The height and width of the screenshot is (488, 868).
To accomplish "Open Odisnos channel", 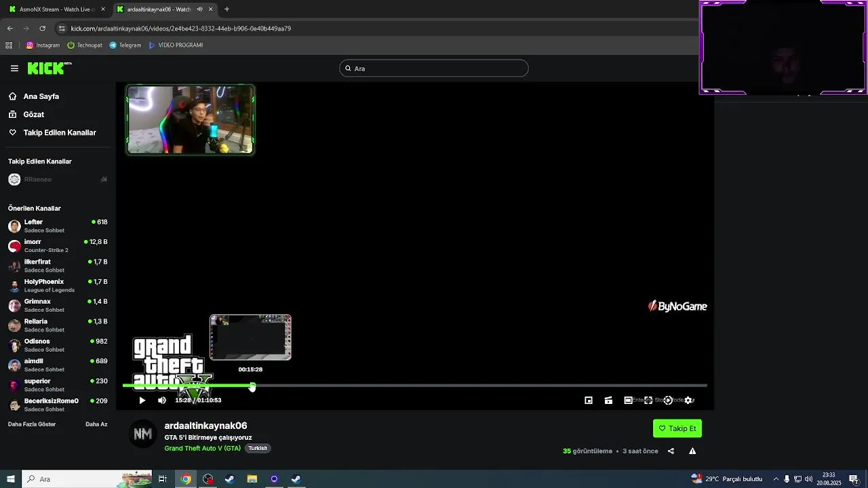I will [58, 345].
